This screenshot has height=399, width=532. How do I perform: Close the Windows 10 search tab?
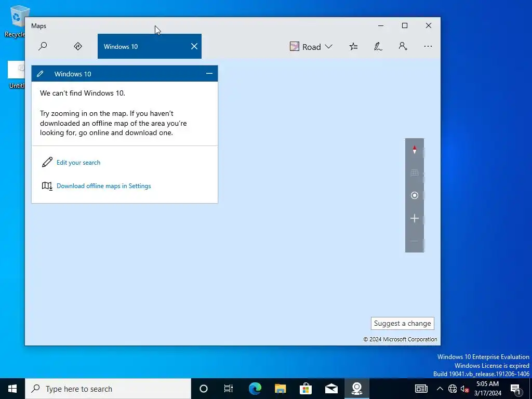(194, 46)
